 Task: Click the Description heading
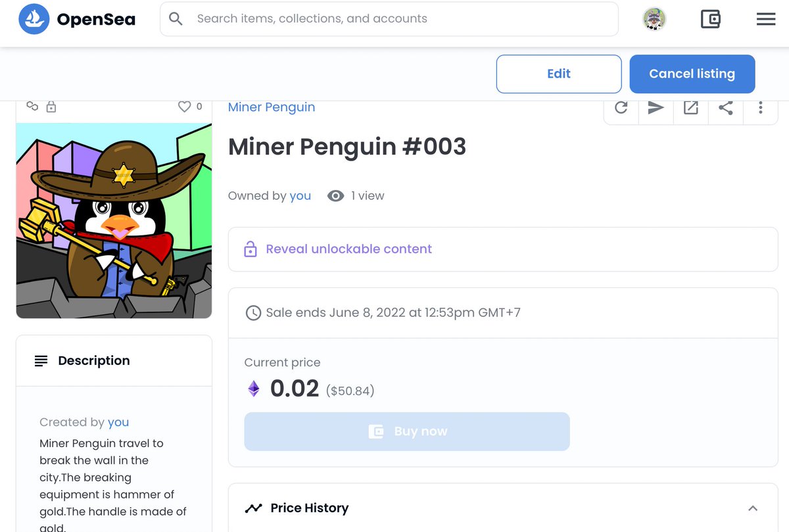pyautogui.click(x=94, y=361)
